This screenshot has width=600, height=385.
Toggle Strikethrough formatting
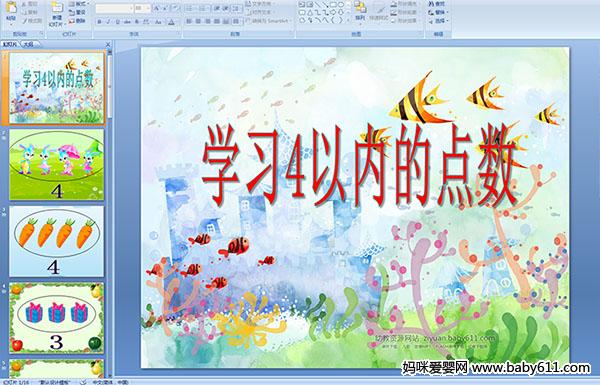pos(127,22)
